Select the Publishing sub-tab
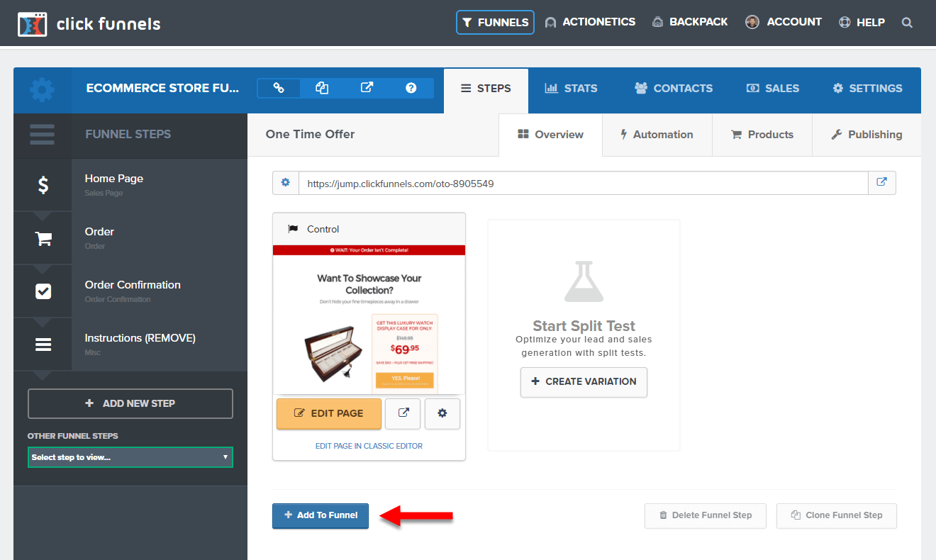Image resolution: width=936 pixels, height=560 pixels. click(x=867, y=135)
